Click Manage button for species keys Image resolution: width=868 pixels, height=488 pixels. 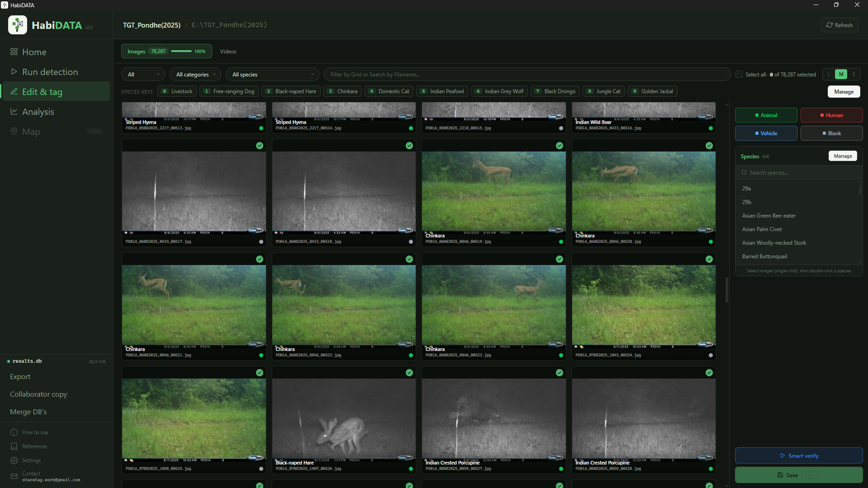(x=844, y=91)
